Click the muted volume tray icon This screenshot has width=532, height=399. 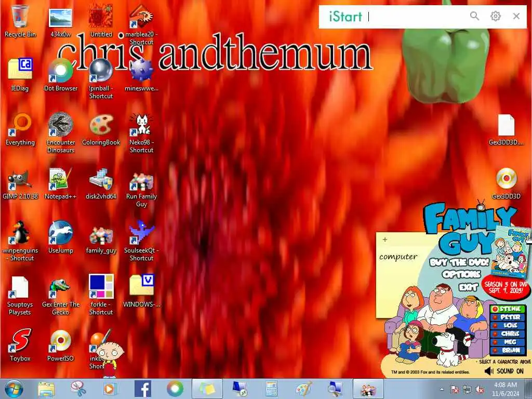point(480,389)
